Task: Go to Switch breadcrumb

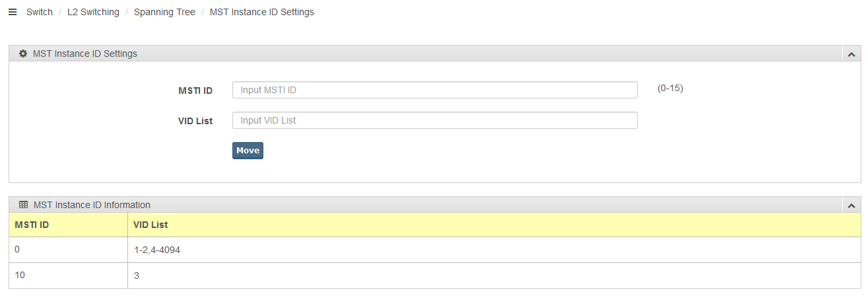Action: pos(40,12)
